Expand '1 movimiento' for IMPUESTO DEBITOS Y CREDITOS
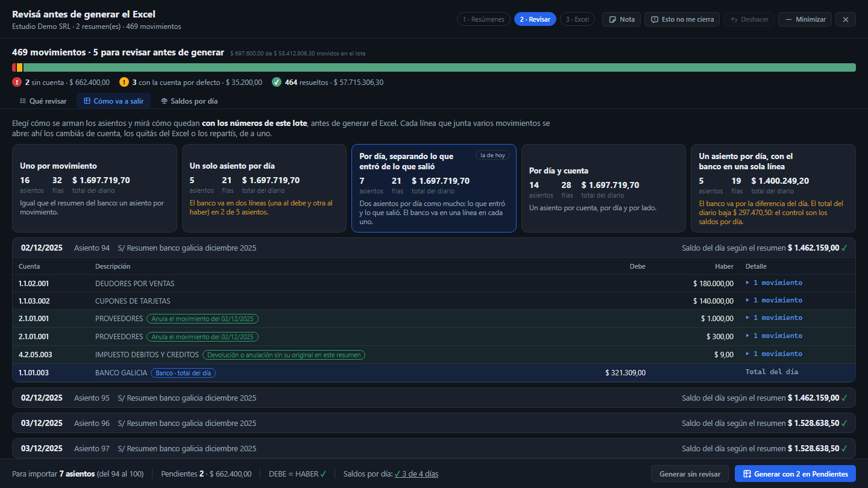 (x=774, y=354)
